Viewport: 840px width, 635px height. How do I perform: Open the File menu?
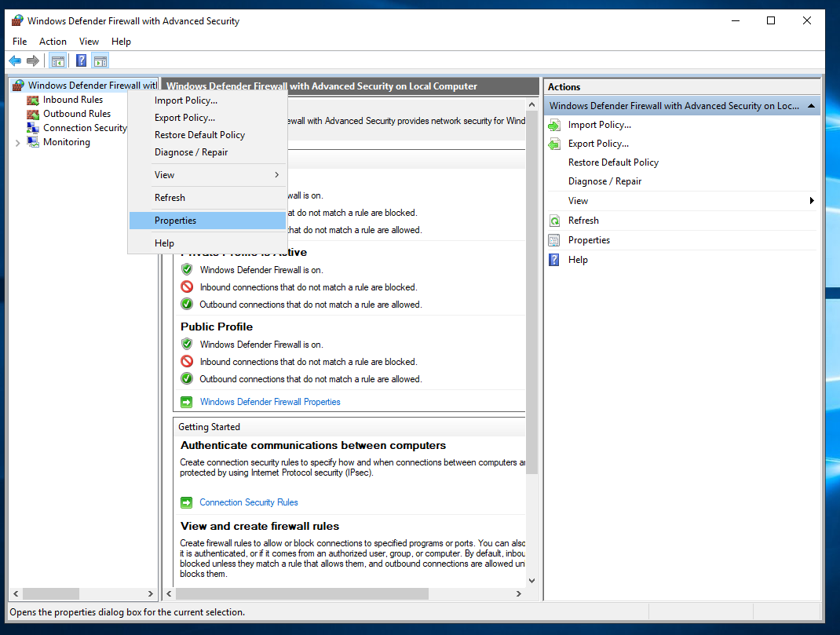pyautogui.click(x=20, y=42)
